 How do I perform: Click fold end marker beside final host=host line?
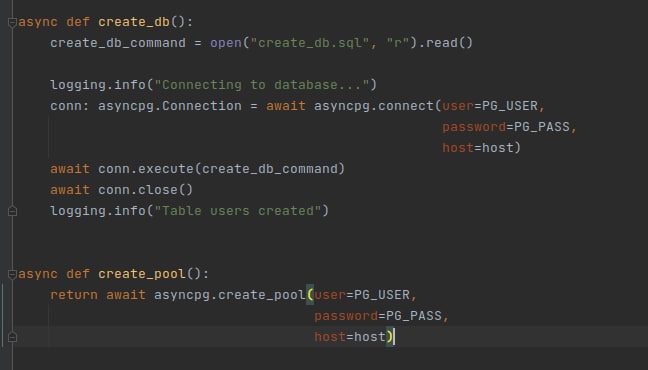point(12,337)
